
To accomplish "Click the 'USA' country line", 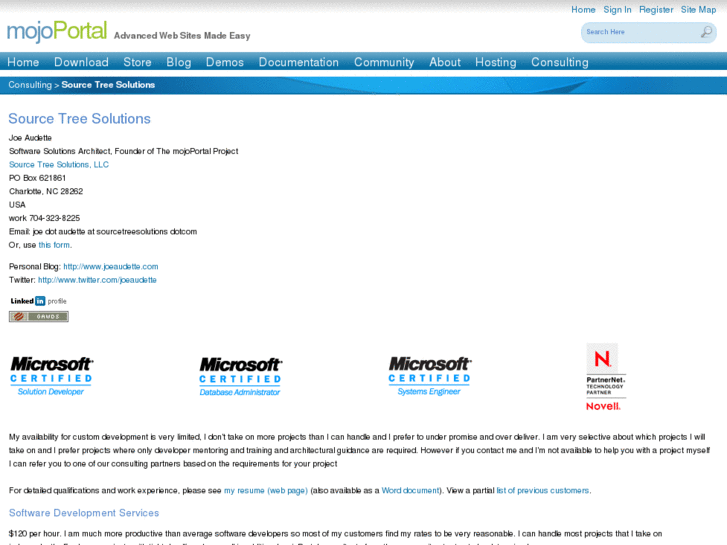I will (x=17, y=205).
